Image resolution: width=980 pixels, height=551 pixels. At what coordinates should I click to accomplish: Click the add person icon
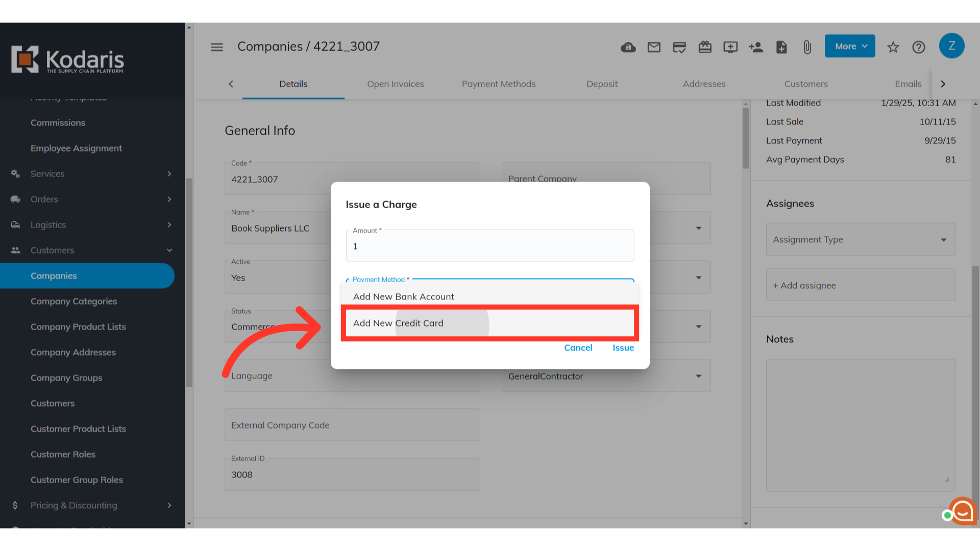[756, 47]
